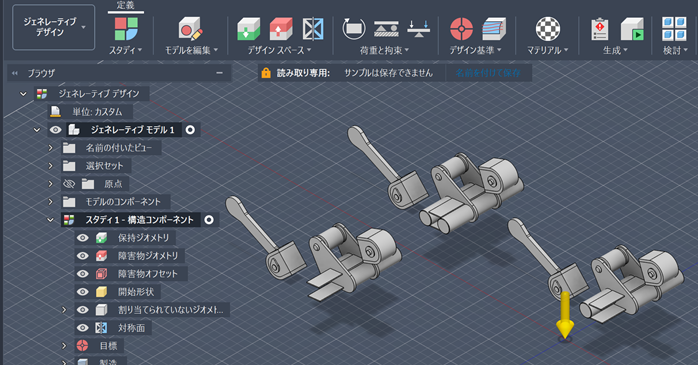Expand the 割り当てられていないジオメト... node
698x365 pixels.
pos(64,310)
